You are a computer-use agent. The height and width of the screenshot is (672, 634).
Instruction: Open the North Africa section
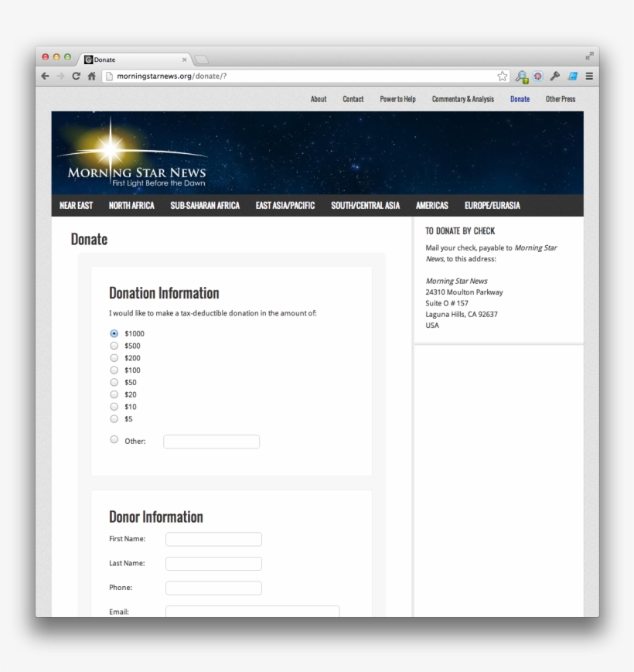pyautogui.click(x=131, y=205)
